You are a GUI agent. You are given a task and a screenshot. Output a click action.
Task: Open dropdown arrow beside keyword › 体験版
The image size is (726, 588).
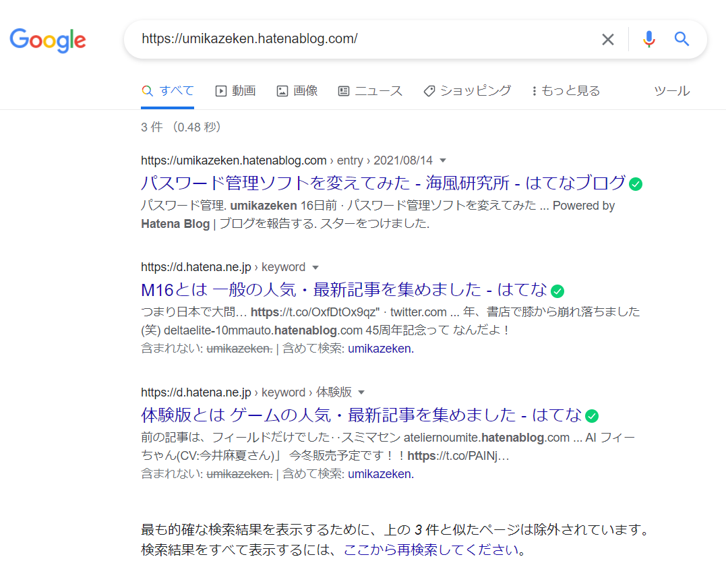pos(361,392)
